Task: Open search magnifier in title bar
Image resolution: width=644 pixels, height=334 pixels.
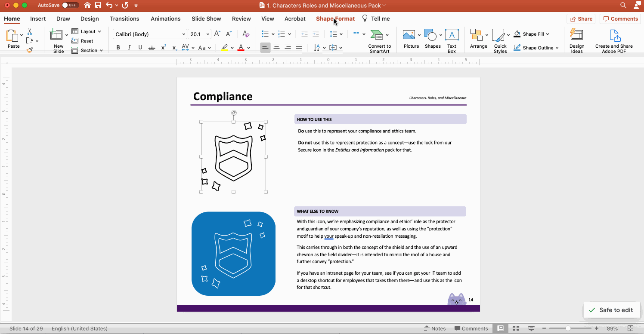Action: 623,5
